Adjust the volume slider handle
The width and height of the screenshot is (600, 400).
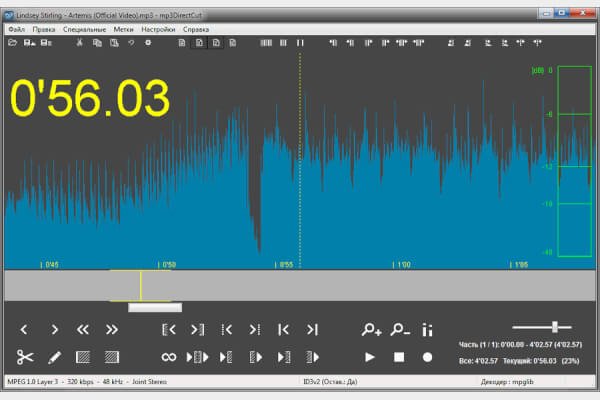tap(555, 327)
